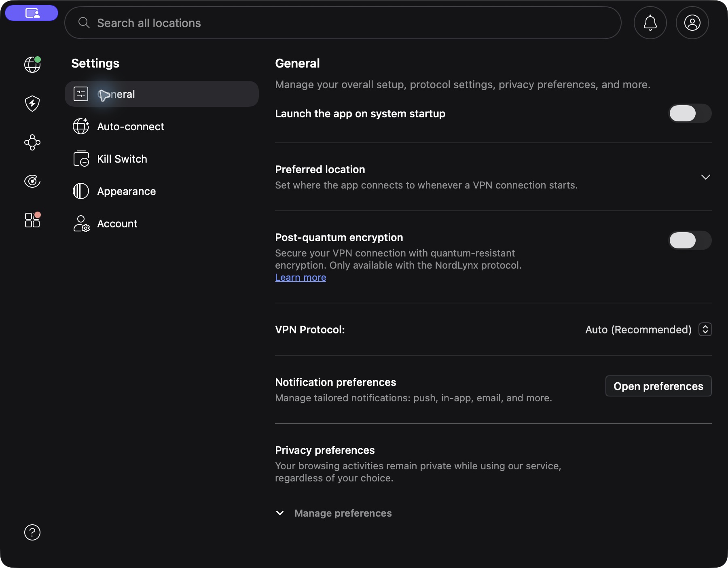Click the Notification preferences heading
This screenshot has width=728, height=568.
point(336,382)
